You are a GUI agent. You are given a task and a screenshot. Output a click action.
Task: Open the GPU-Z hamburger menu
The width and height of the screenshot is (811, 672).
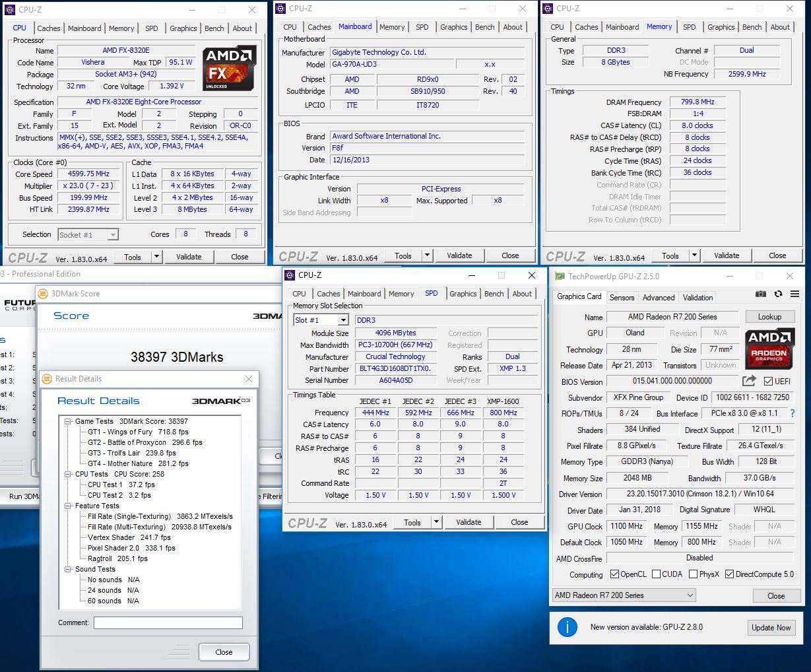coord(795,294)
